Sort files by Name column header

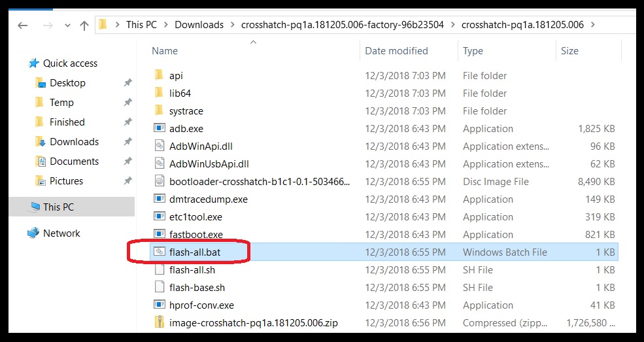[x=165, y=51]
